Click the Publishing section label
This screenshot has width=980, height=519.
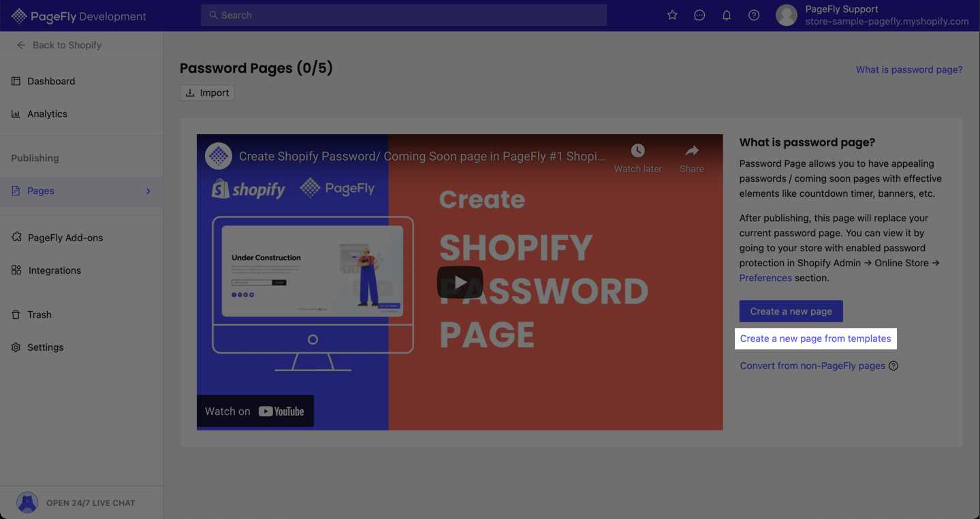pos(35,158)
